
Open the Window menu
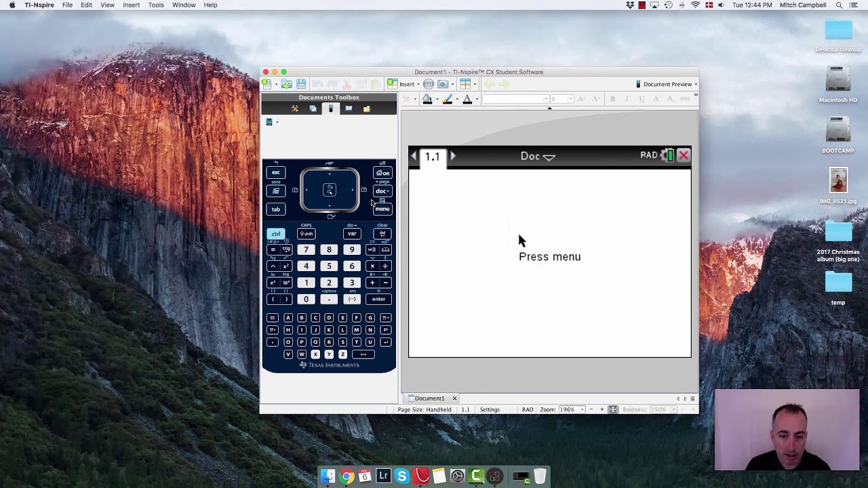click(184, 5)
